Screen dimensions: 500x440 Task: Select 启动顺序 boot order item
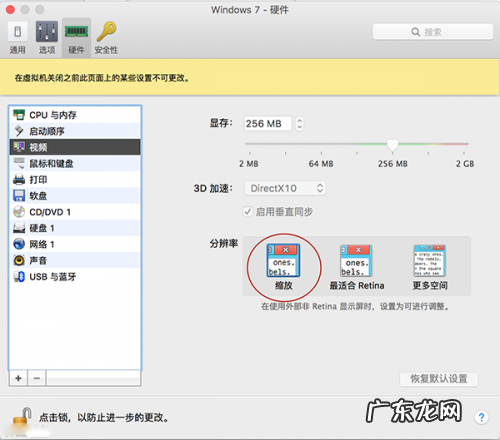(75, 131)
